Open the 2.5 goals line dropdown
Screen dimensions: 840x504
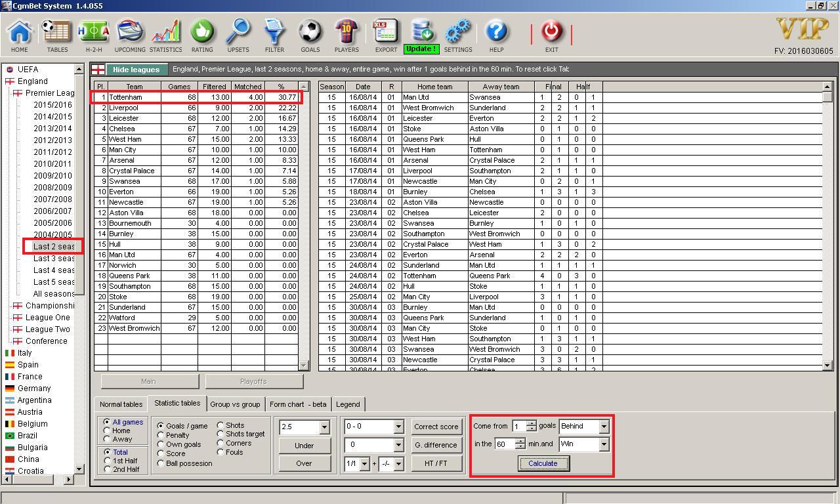(324, 427)
